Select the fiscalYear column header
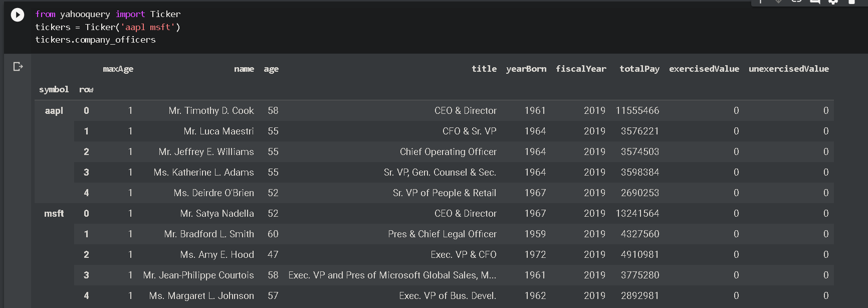The height and width of the screenshot is (308, 868). click(x=581, y=69)
